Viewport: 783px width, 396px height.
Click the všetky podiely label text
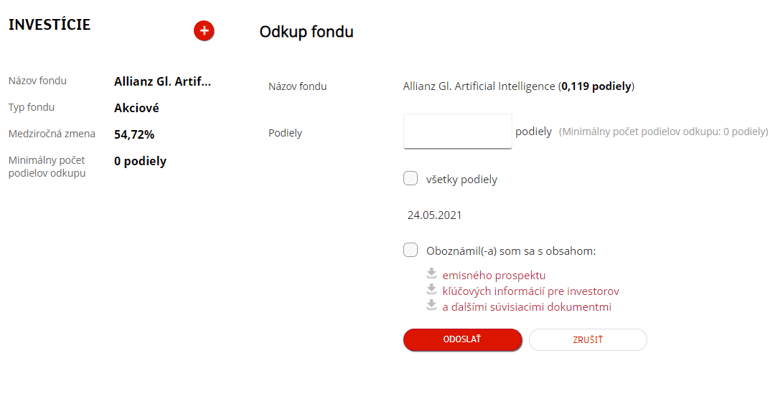(461, 180)
